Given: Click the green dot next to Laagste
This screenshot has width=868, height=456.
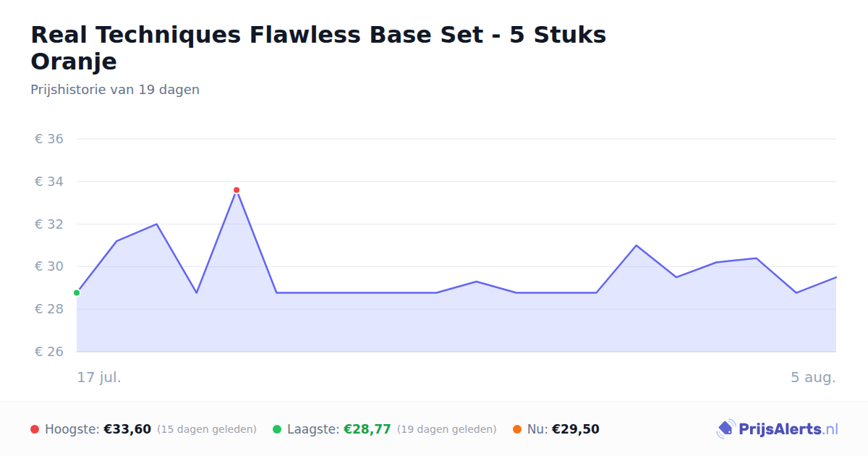Looking at the screenshot, I should pos(277,429).
